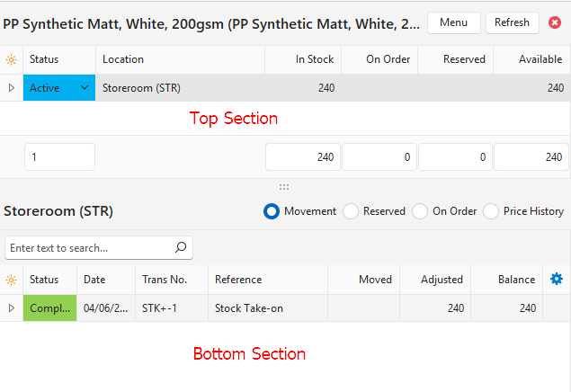Expand the Stock Take-on transaction row
Viewport: 571px width, 392px height.
click(11, 308)
